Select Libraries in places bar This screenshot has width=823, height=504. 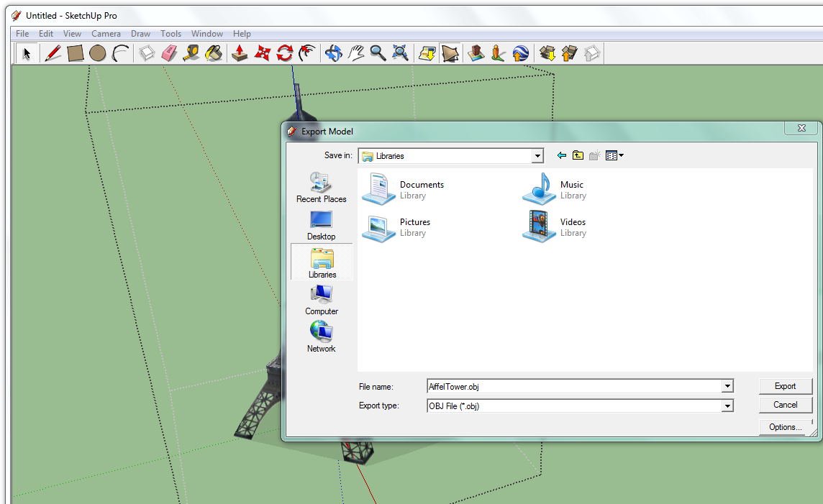(x=322, y=262)
